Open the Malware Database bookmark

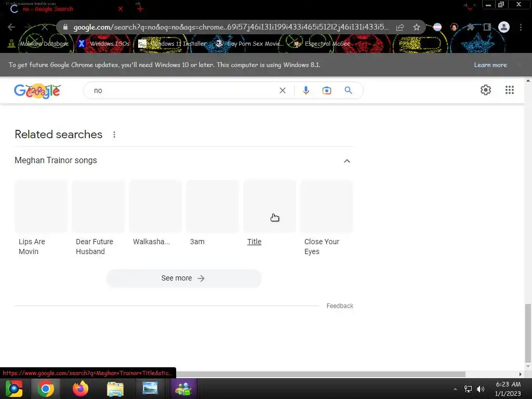[38, 44]
